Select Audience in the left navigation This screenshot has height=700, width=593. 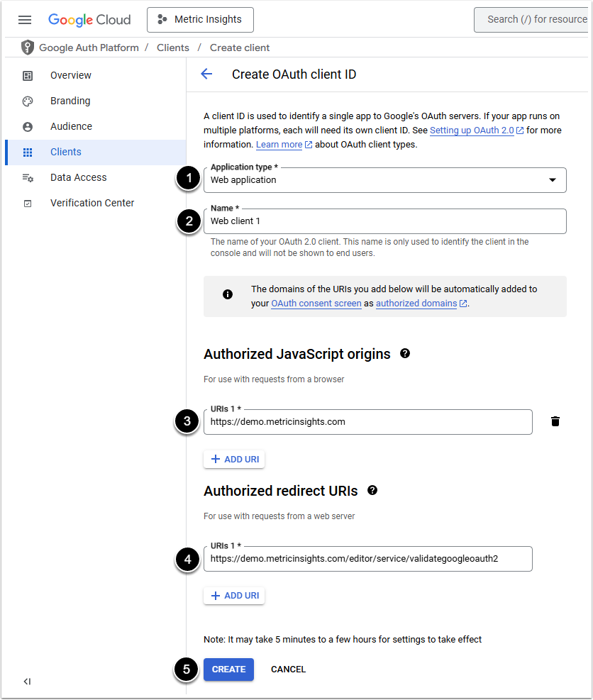click(x=71, y=126)
